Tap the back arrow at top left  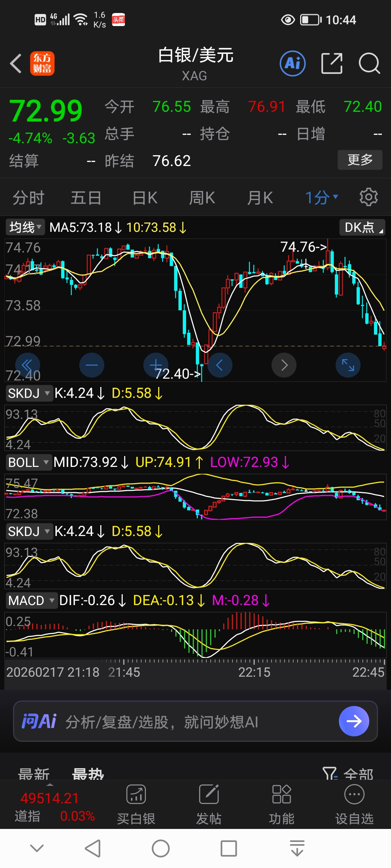[x=16, y=64]
